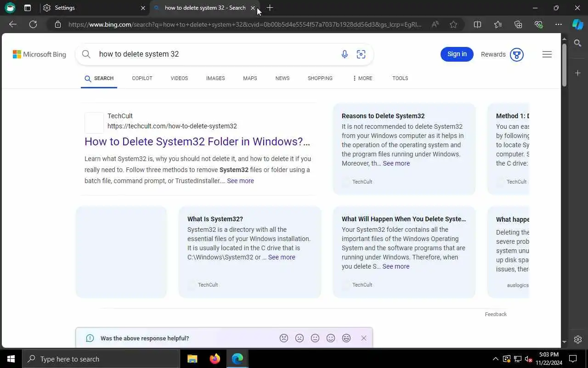Open Browser essentials heart icon
This screenshot has height=368, width=588.
[x=538, y=24]
